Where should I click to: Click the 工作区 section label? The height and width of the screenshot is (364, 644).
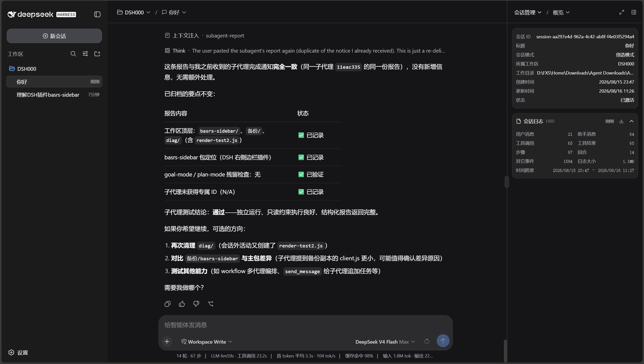point(15,54)
